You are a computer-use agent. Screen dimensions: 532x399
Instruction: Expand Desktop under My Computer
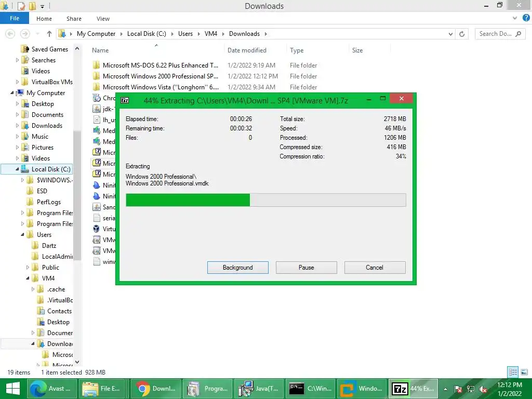(17, 104)
